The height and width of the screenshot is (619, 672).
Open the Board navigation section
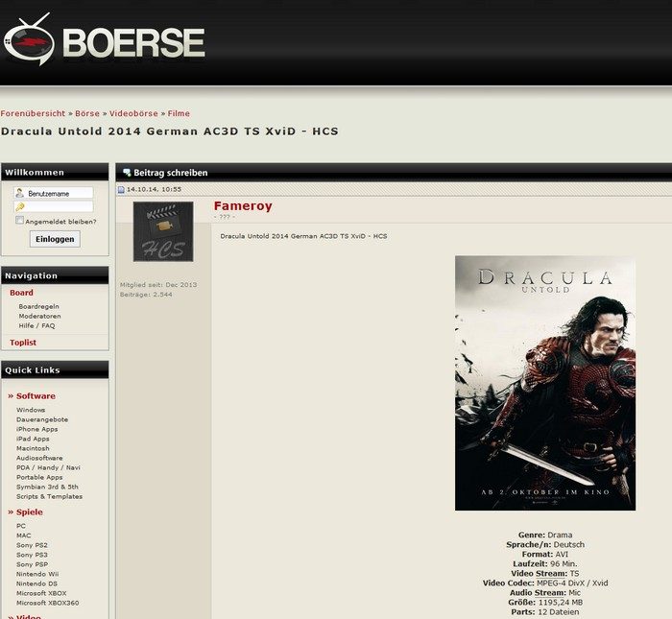click(x=21, y=293)
